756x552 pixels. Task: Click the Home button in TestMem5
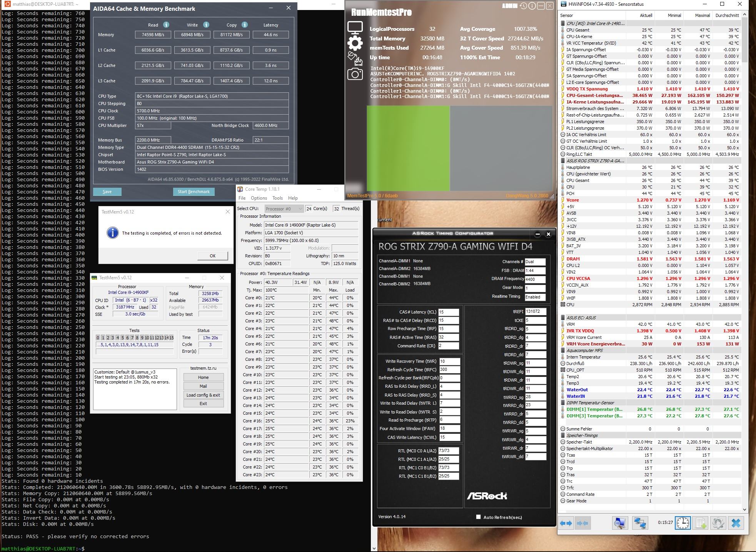[x=203, y=377]
